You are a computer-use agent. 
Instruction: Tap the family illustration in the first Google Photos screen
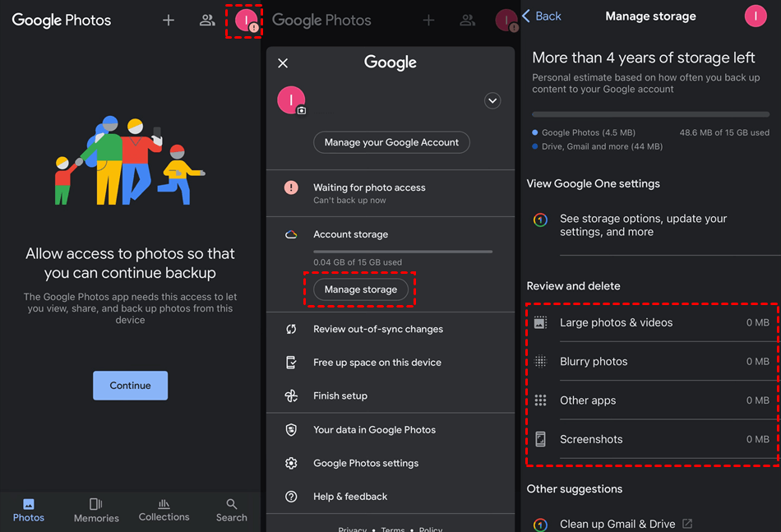pyautogui.click(x=130, y=160)
